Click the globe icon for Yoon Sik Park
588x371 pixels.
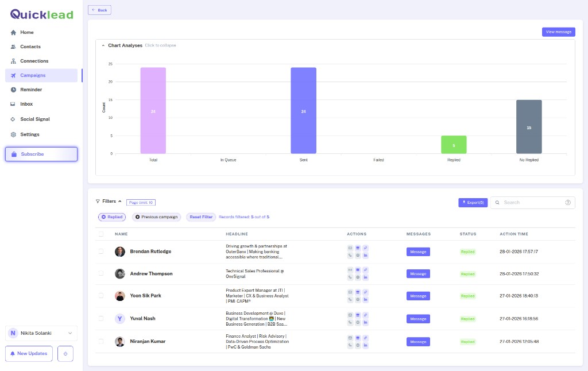pyautogui.click(x=358, y=300)
